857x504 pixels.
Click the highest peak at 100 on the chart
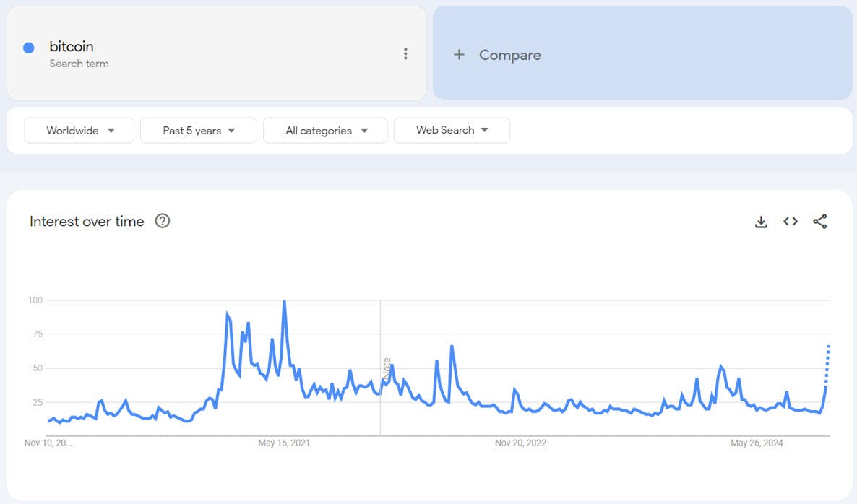(x=284, y=302)
